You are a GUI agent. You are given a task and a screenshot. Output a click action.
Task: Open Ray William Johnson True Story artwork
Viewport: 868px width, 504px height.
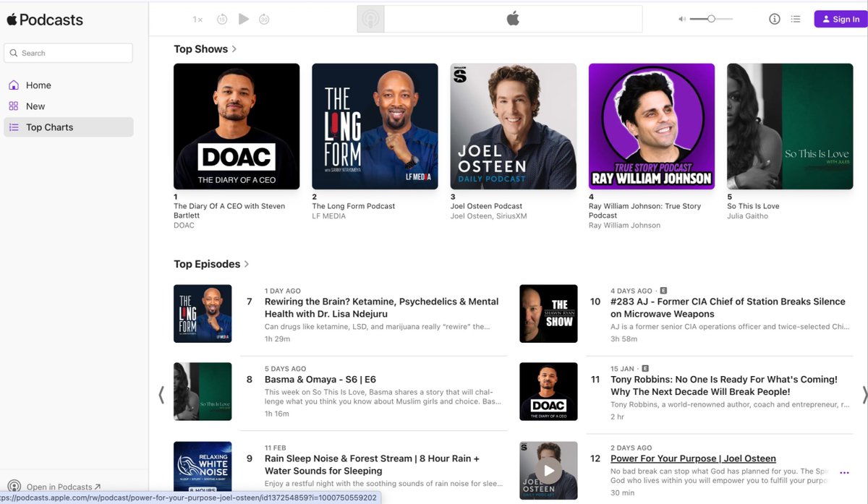pyautogui.click(x=652, y=127)
